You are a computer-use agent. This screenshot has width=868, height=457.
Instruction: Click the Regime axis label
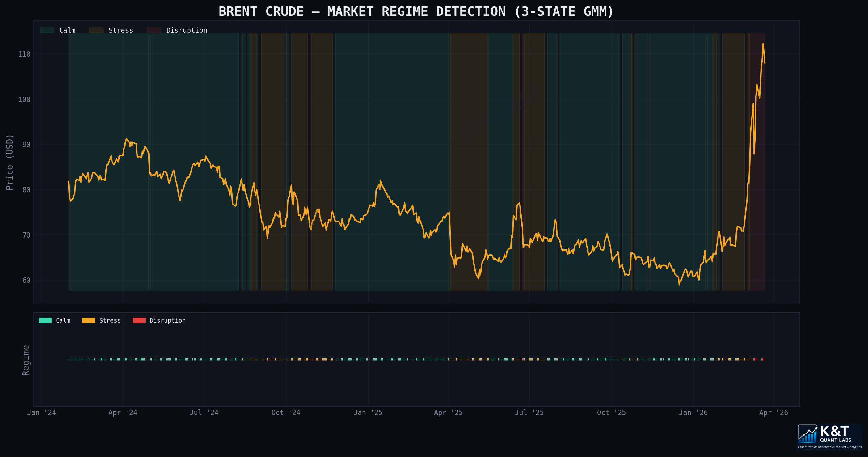click(x=26, y=360)
